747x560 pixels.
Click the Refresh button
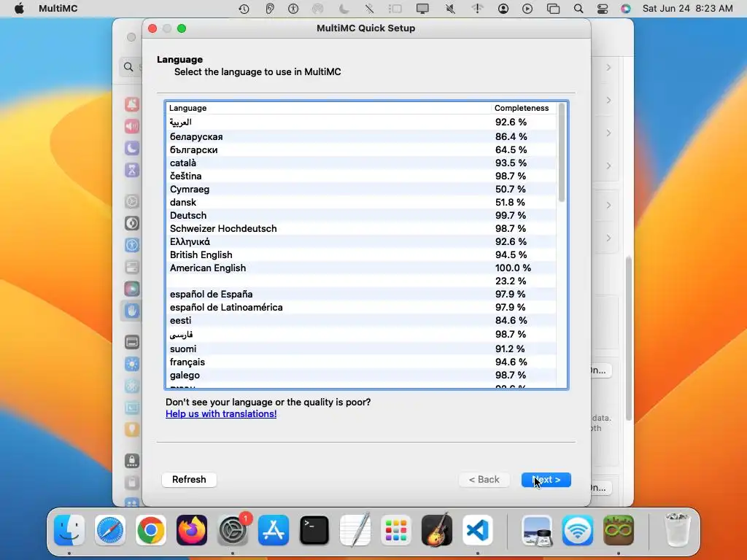click(189, 480)
